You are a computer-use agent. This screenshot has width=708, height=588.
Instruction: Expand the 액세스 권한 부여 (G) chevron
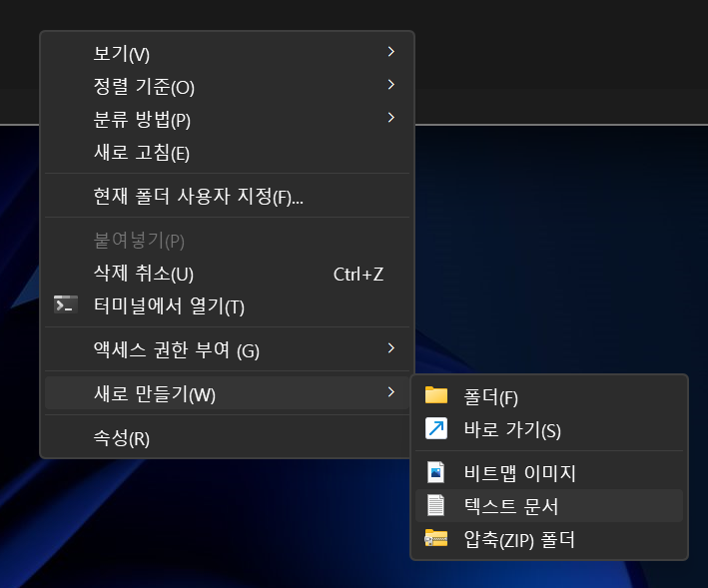tap(391, 348)
